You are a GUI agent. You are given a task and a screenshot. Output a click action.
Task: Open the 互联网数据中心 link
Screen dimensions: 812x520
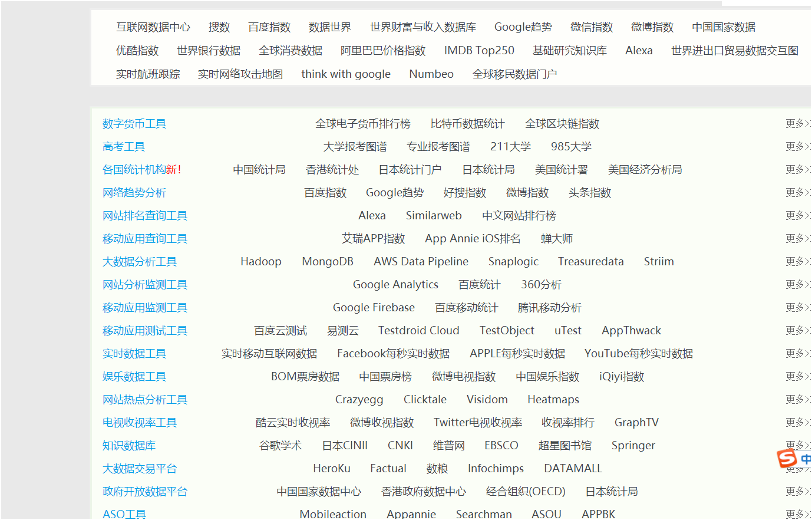[154, 27]
